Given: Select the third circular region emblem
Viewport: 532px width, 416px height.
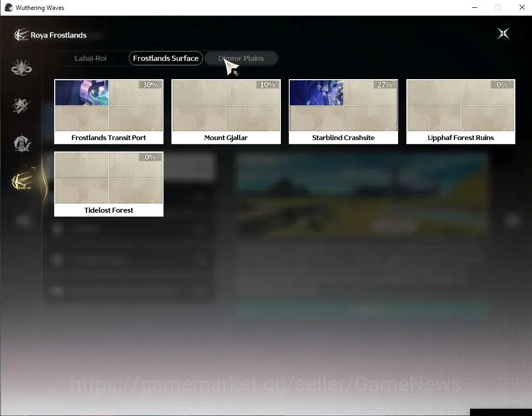Looking at the screenshot, I should [22, 144].
